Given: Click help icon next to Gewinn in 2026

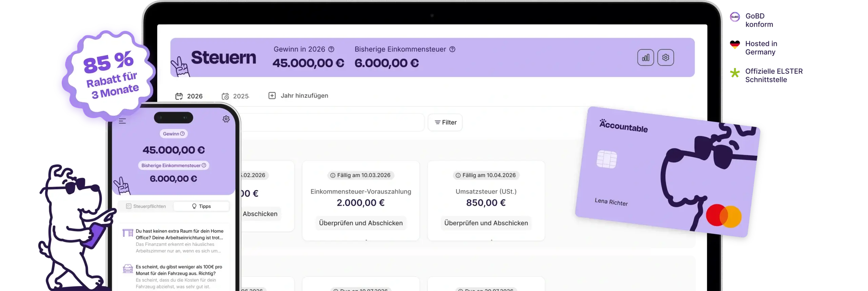Looking at the screenshot, I should click(331, 49).
